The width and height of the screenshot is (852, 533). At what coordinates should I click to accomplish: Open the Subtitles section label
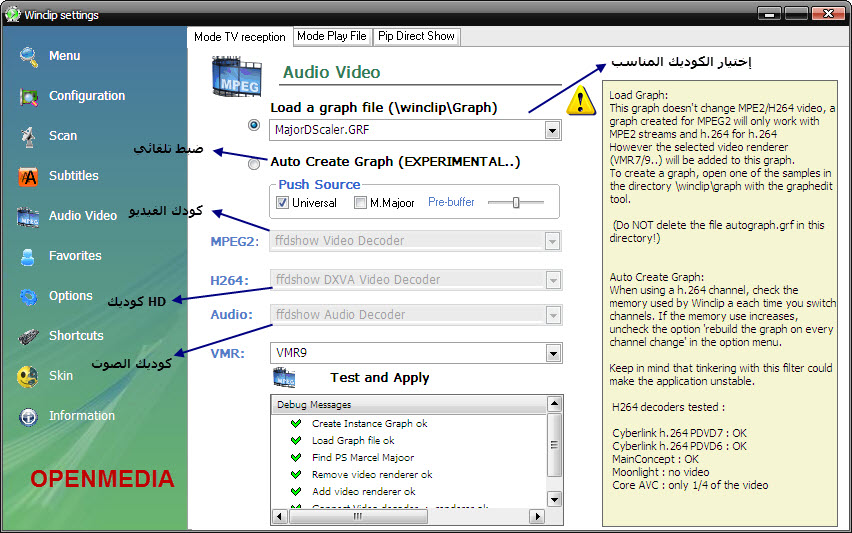point(74,175)
